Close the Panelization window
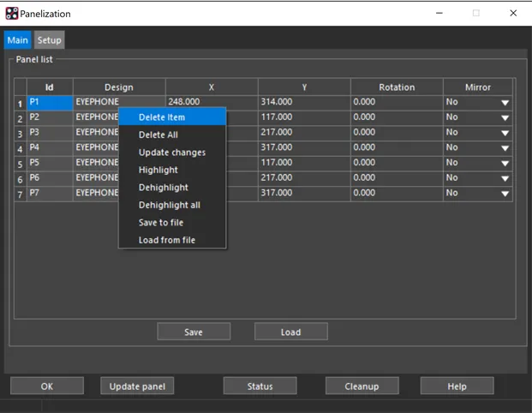Viewport: 532px width, 413px height. point(513,13)
